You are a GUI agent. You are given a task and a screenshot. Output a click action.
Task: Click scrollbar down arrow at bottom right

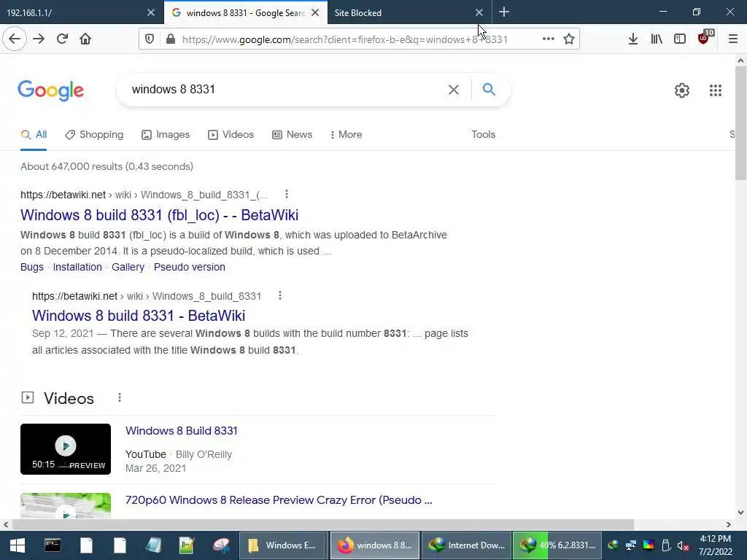click(x=740, y=513)
